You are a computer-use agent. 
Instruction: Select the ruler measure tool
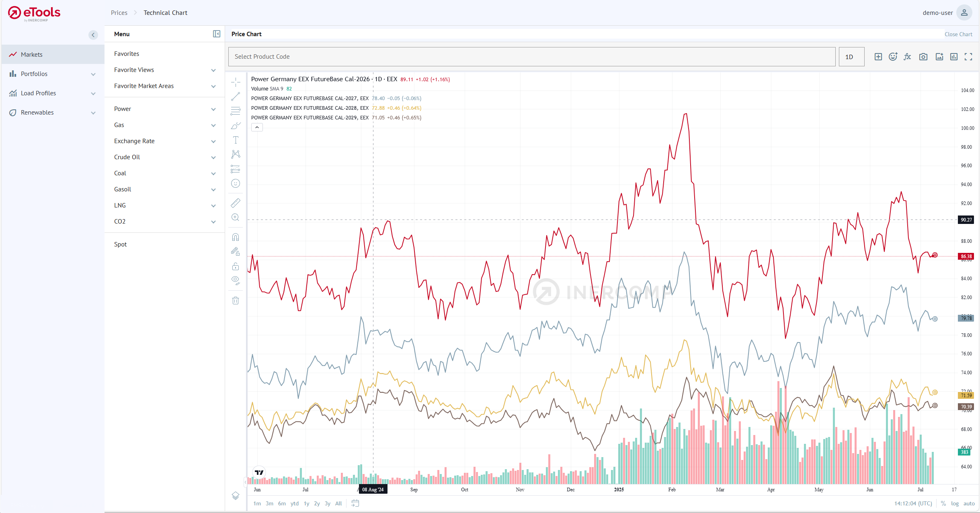pos(236,203)
